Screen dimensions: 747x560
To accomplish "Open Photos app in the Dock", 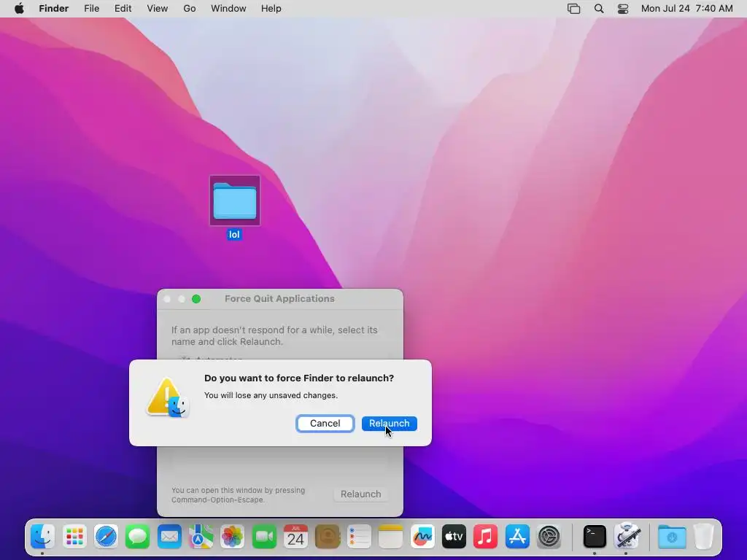I will (233, 536).
